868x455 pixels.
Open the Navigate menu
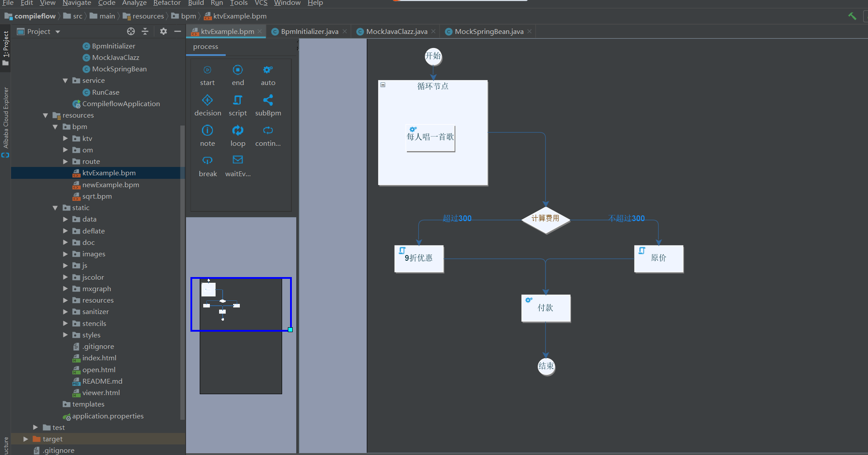pyautogui.click(x=77, y=3)
